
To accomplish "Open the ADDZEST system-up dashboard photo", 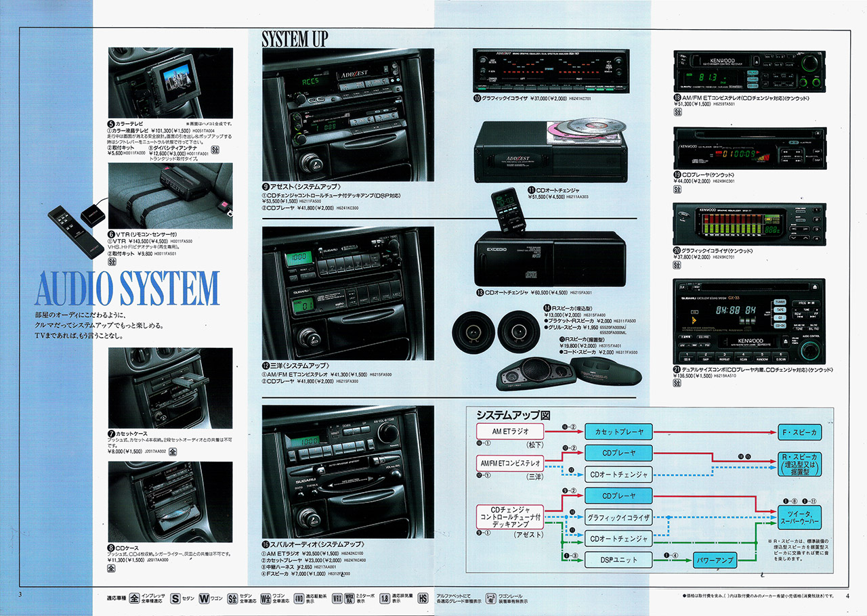I will (x=347, y=115).
